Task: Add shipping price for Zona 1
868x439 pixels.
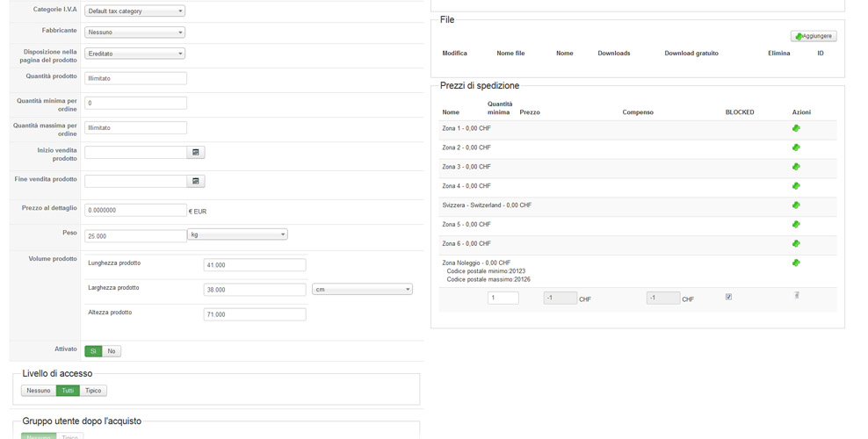Action: click(x=796, y=128)
